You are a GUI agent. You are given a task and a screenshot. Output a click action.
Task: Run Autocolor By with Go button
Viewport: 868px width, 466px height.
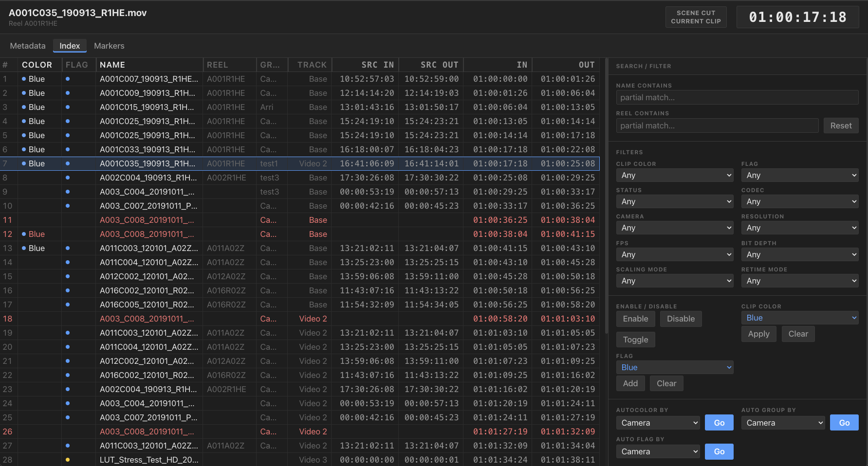point(719,423)
